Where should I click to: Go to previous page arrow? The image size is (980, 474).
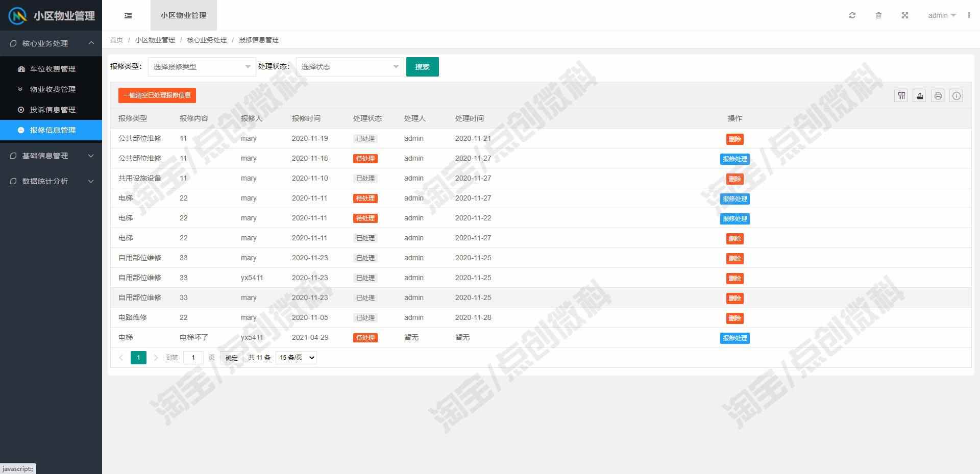121,358
